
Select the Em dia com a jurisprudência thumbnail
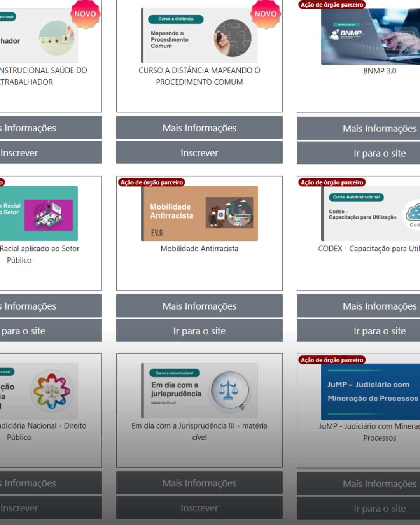[x=199, y=391]
